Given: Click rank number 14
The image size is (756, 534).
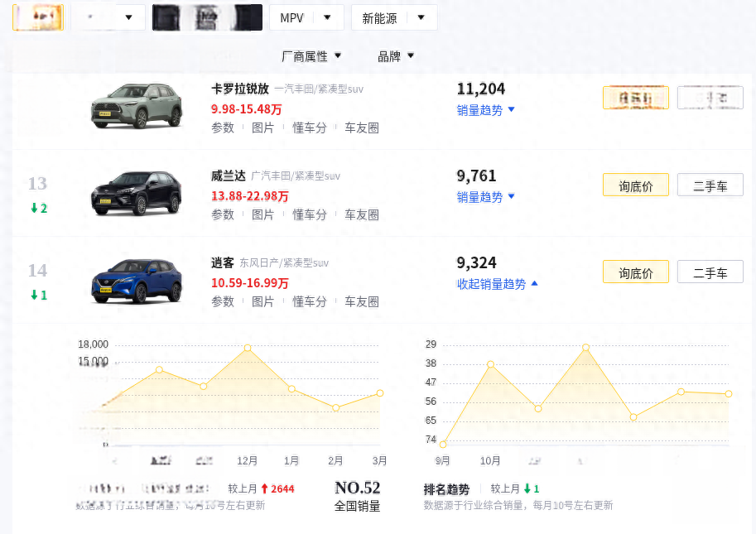Looking at the screenshot, I should (37, 271).
